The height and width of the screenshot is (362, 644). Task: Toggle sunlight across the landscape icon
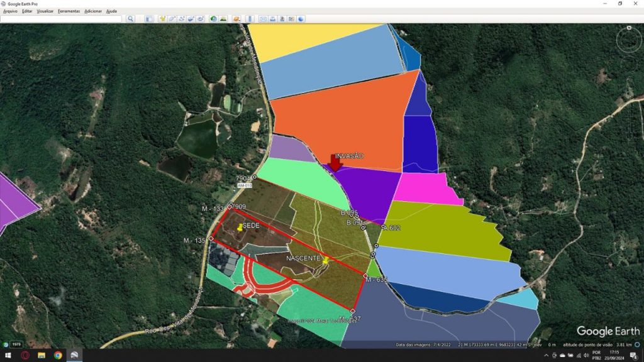click(223, 19)
